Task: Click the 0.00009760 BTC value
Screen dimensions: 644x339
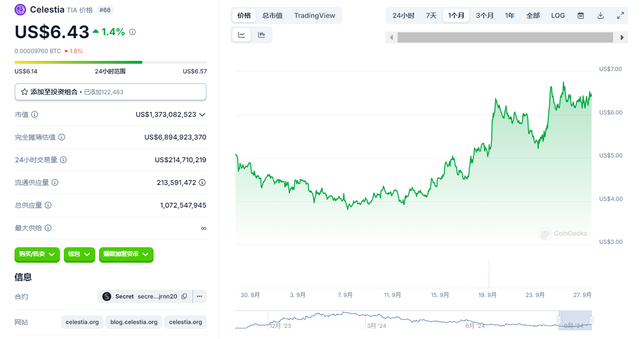Action: pos(38,51)
